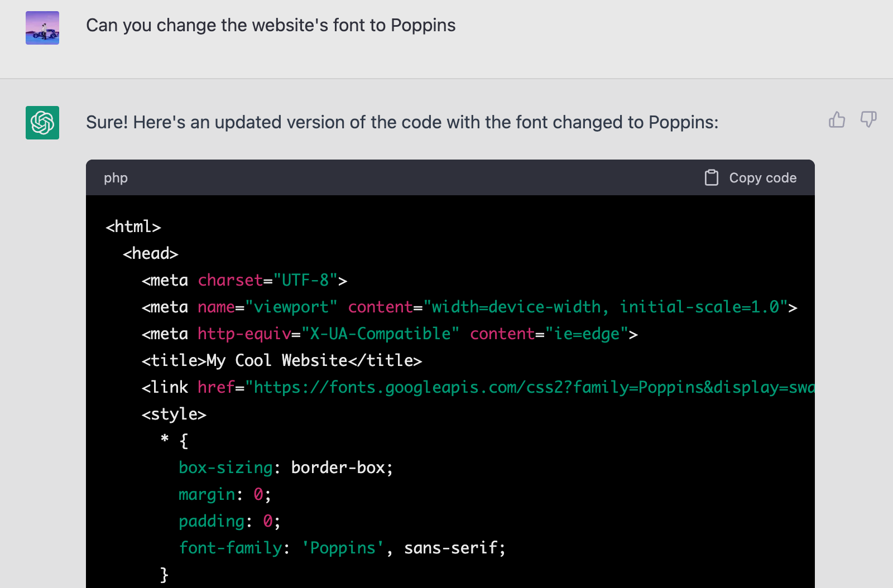The image size is (893, 588).
Task: Click the <style> tag line
Action: click(x=174, y=414)
